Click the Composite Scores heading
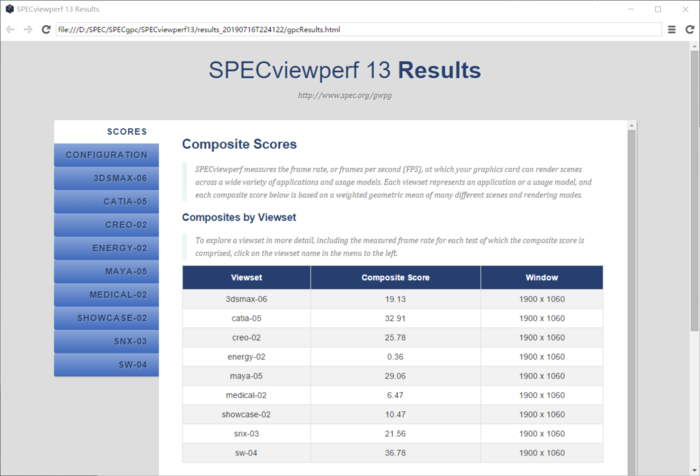Screen dimensions: 700x476 pos(239,144)
